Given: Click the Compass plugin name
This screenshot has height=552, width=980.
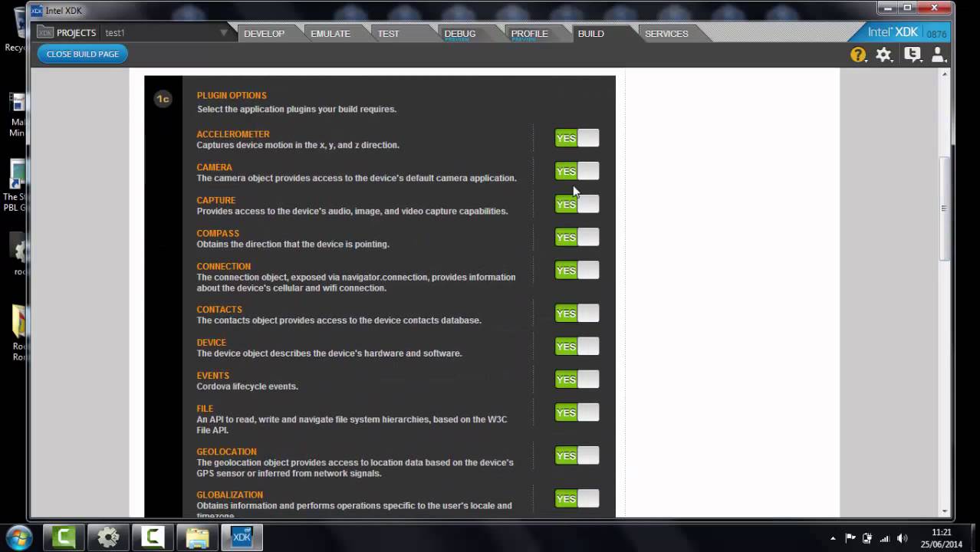Looking at the screenshot, I should coord(218,233).
